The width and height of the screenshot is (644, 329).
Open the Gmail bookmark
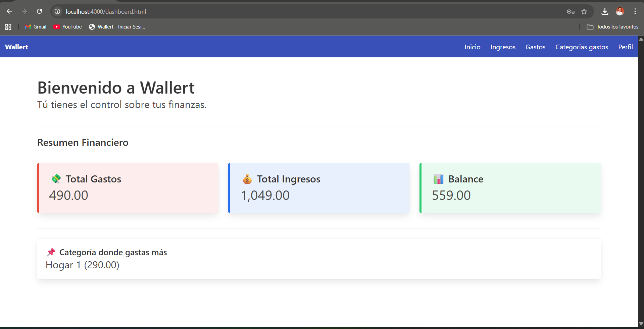click(x=36, y=27)
